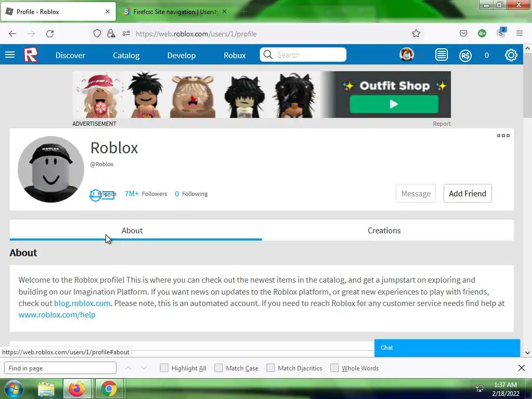532x399 pixels.
Task: Open the Discover menu item
Action: [70, 55]
